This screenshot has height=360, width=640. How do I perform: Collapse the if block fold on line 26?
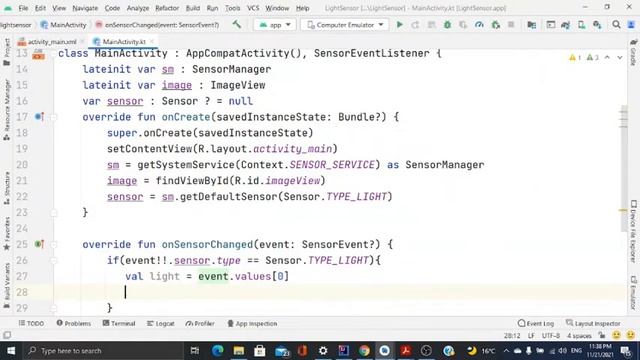point(54,260)
